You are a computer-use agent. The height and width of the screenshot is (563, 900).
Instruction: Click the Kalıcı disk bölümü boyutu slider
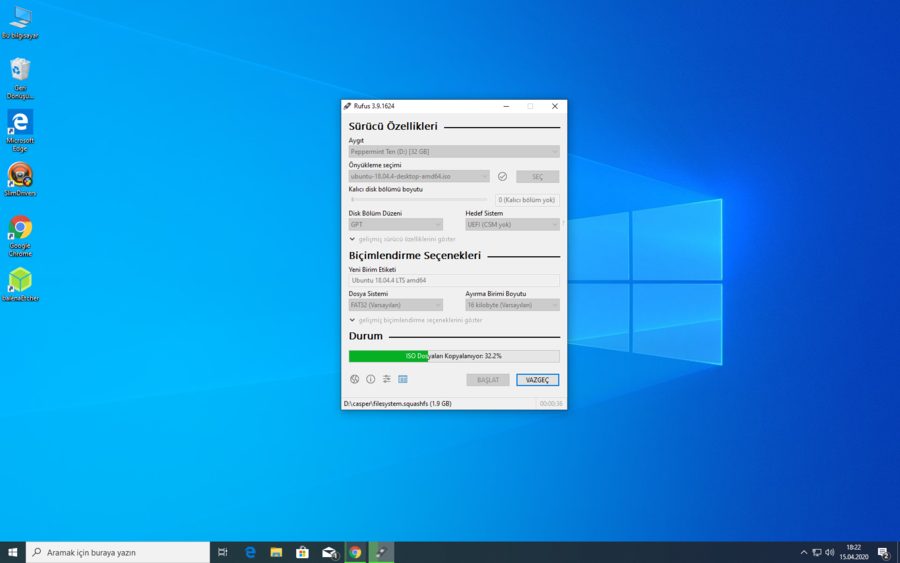click(x=418, y=200)
